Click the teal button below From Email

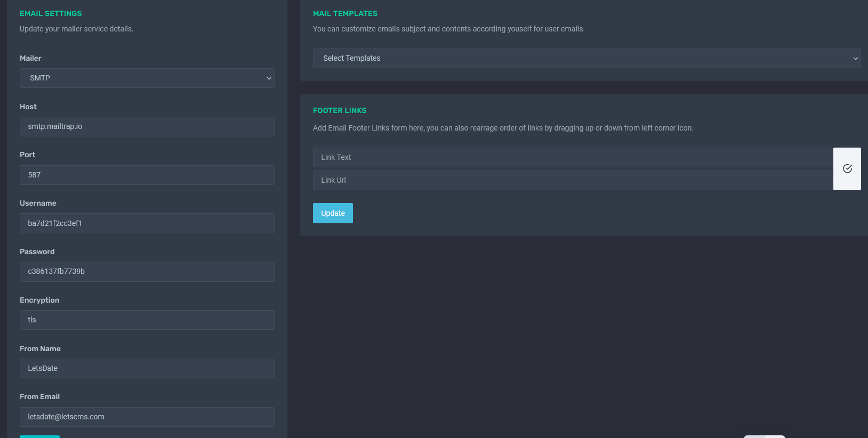[x=39, y=436]
